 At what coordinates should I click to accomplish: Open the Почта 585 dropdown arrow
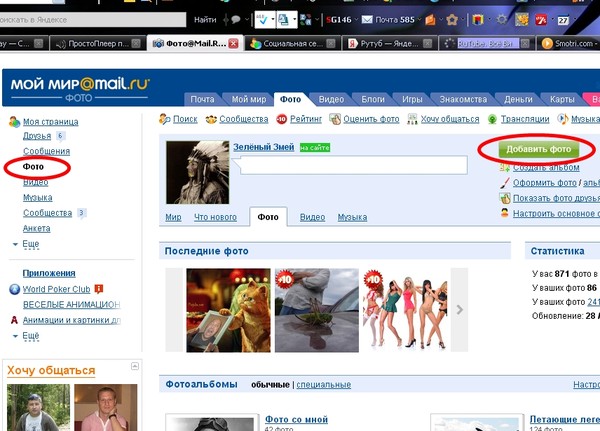pyautogui.click(x=419, y=19)
